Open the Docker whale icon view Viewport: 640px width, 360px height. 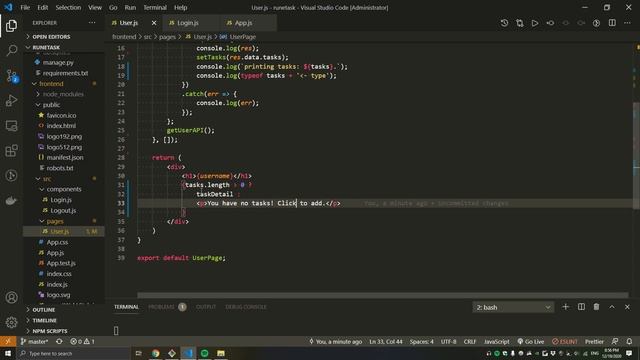pyautogui.click(x=11, y=200)
